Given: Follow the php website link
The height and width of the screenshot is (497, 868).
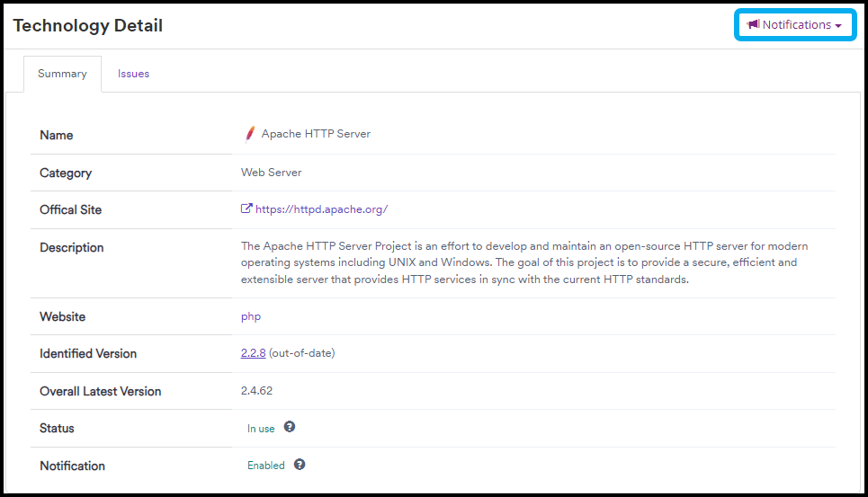Looking at the screenshot, I should tap(251, 316).
